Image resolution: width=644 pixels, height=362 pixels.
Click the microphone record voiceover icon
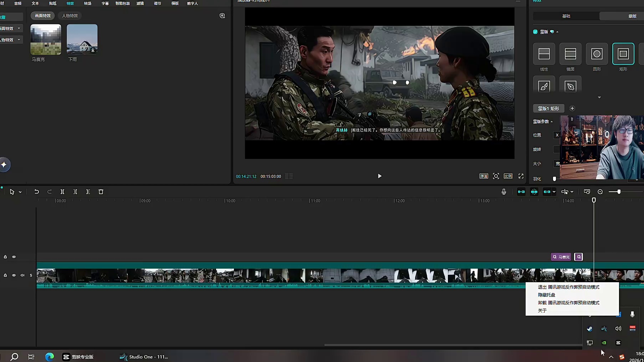tap(504, 192)
